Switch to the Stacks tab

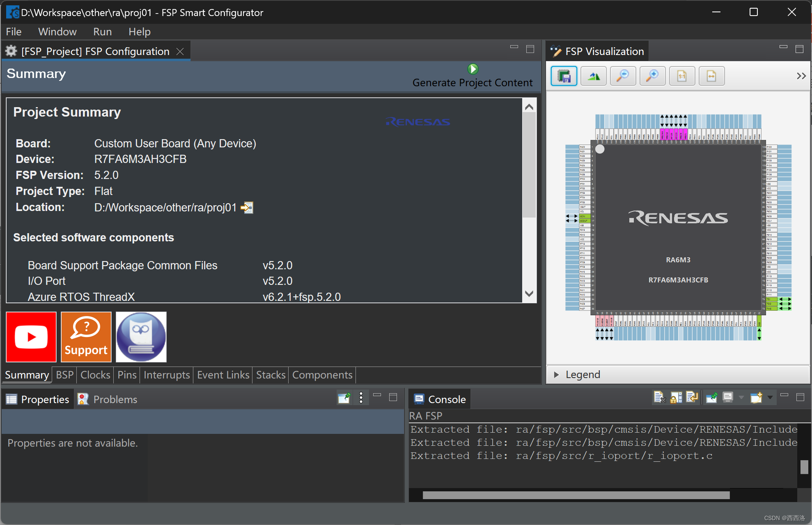[271, 375]
